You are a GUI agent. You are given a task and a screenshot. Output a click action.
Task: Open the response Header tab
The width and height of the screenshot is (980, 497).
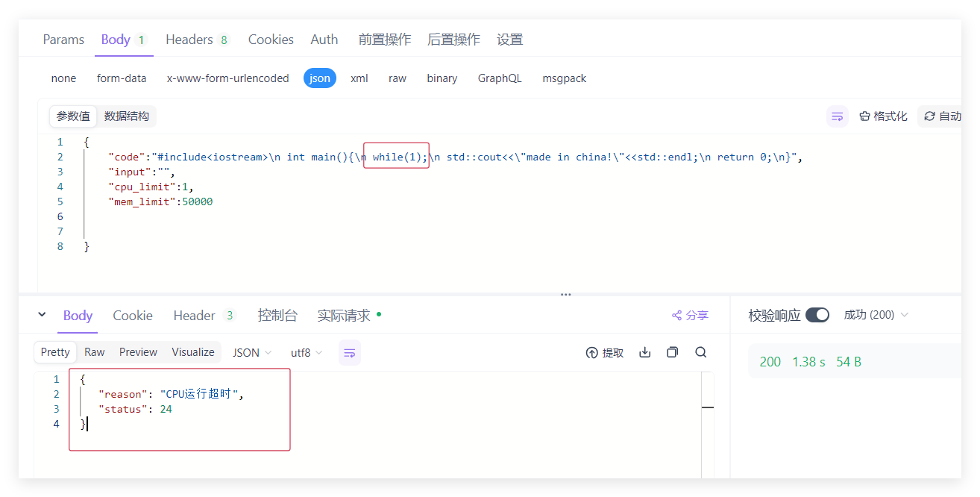204,316
